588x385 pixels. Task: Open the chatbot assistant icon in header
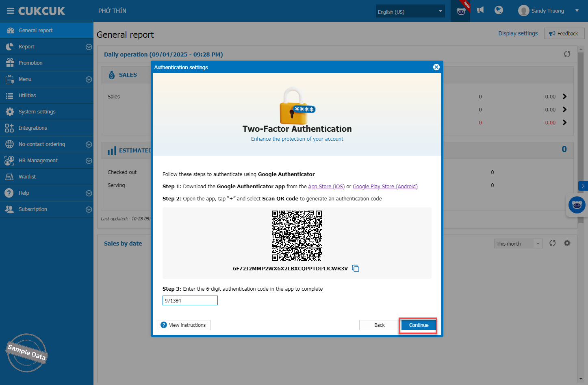[x=461, y=11]
